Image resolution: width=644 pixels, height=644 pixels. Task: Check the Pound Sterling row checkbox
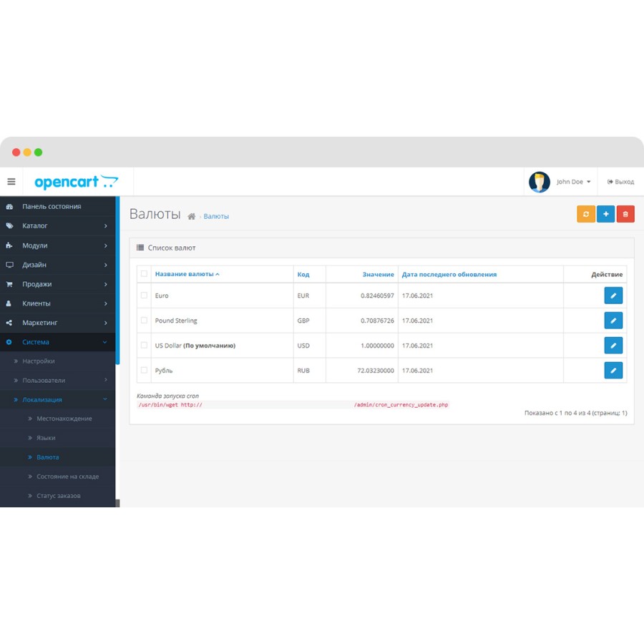pos(144,321)
